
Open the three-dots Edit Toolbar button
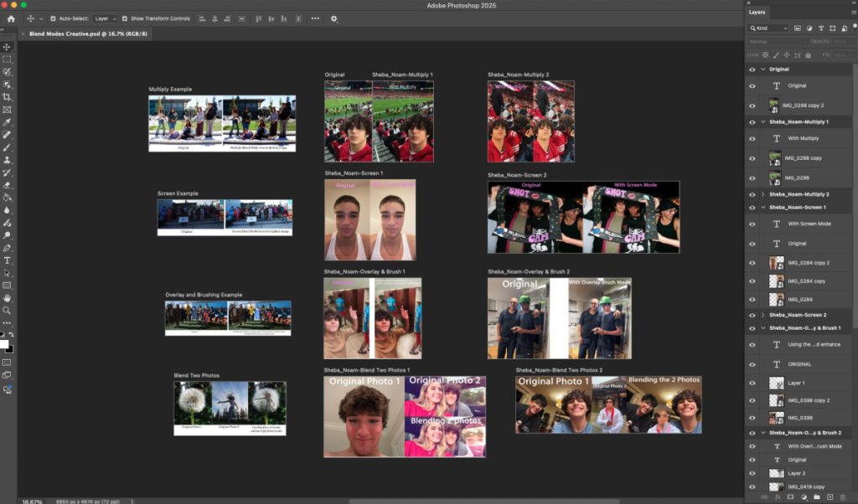[x=7, y=323]
